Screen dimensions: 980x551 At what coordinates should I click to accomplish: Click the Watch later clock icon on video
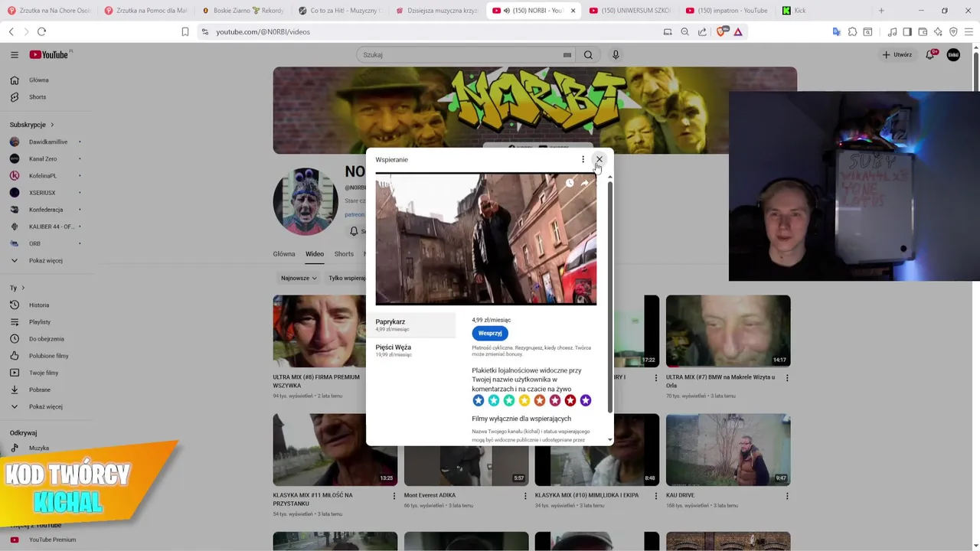570,183
